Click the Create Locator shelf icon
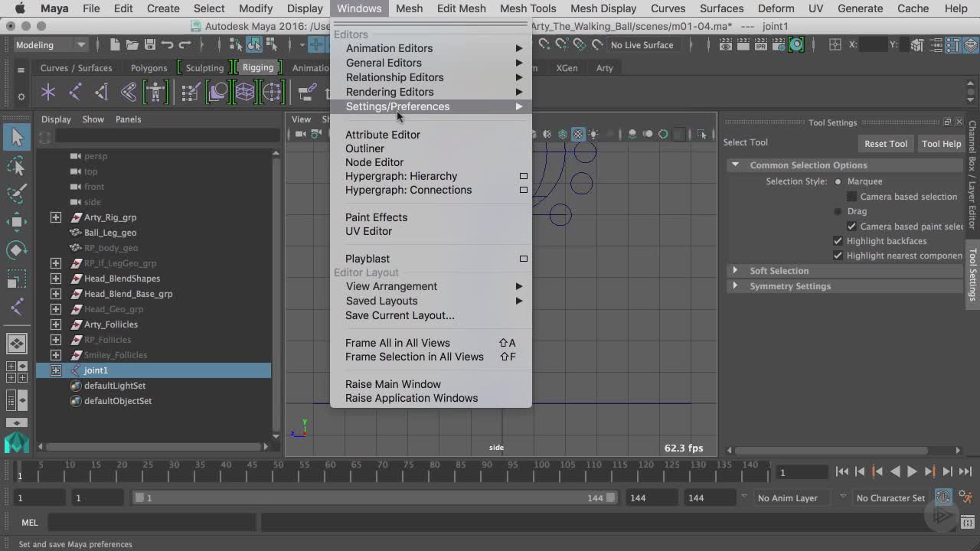Screen dimensions: 980x551 pos(48,93)
